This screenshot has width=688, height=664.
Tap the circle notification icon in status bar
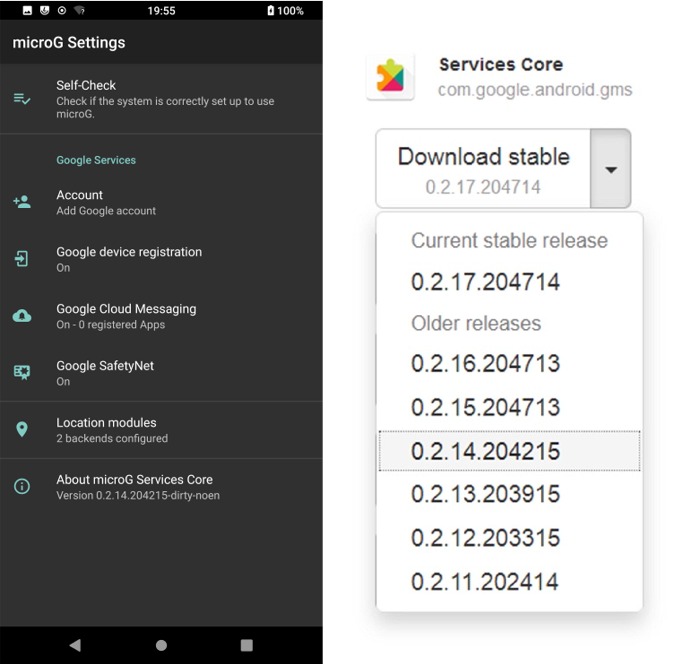62,10
